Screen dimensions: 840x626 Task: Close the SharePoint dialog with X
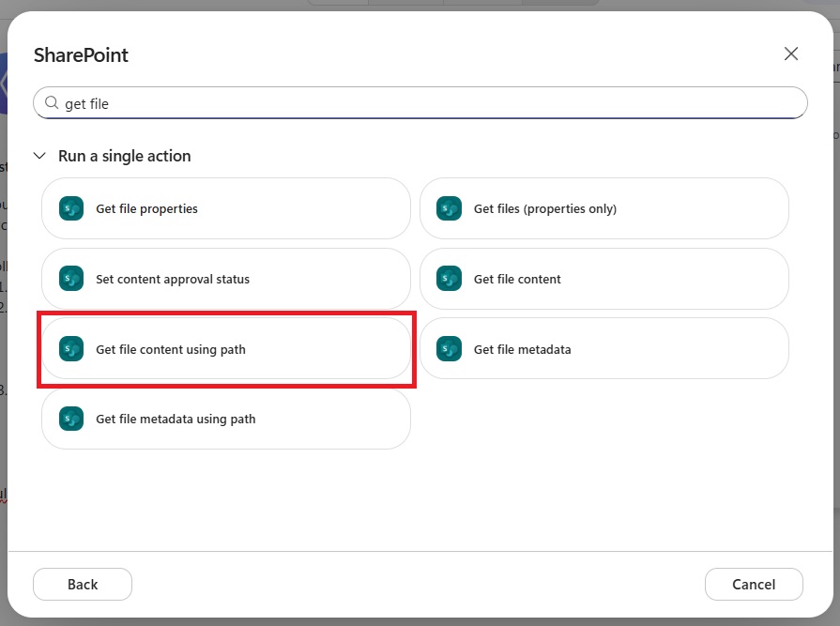tap(791, 53)
